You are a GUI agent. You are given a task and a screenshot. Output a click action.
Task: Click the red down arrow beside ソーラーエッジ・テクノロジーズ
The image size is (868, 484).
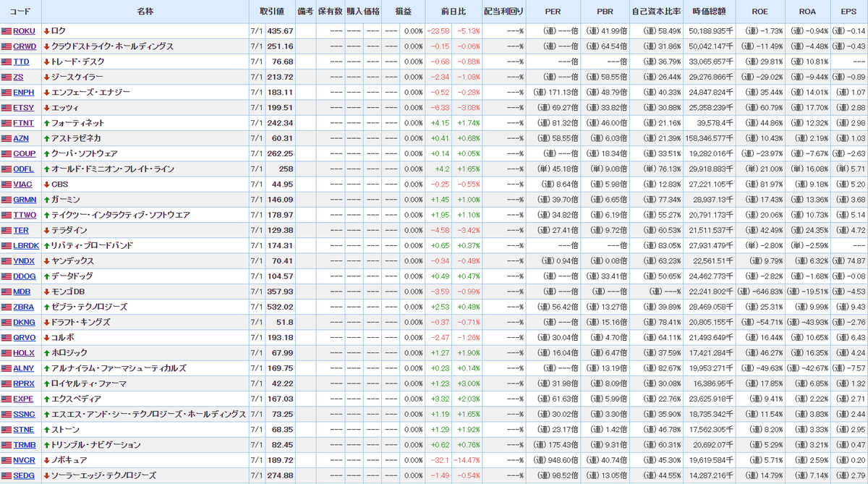coord(47,475)
